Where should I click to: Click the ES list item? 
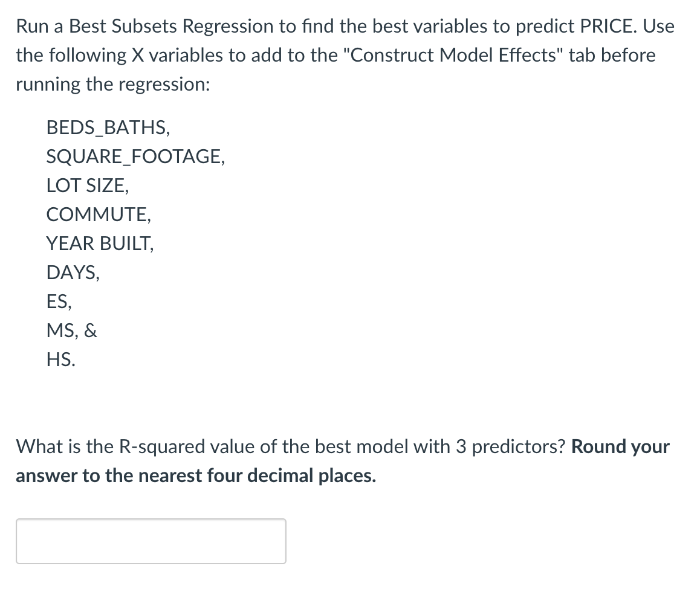(x=57, y=301)
